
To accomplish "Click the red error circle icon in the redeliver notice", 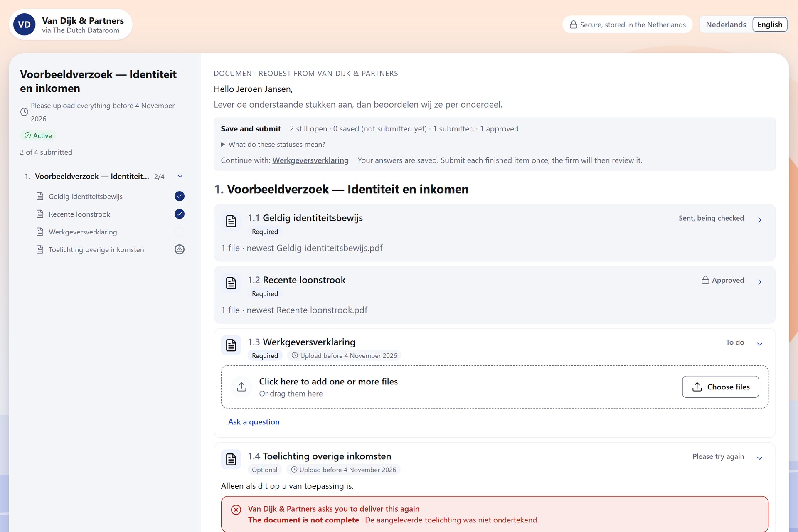I will tap(236, 510).
